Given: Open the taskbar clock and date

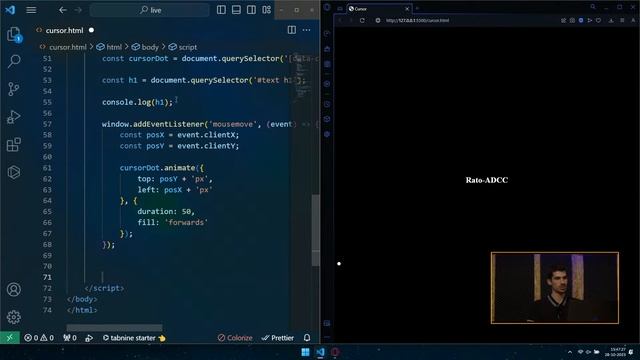Looking at the screenshot, I should click(x=616, y=352).
